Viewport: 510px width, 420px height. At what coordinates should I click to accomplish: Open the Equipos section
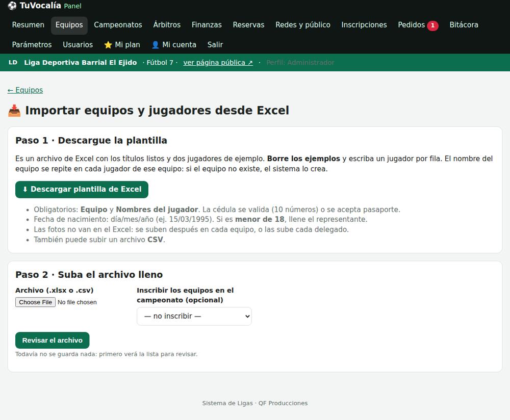pyautogui.click(x=69, y=25)
